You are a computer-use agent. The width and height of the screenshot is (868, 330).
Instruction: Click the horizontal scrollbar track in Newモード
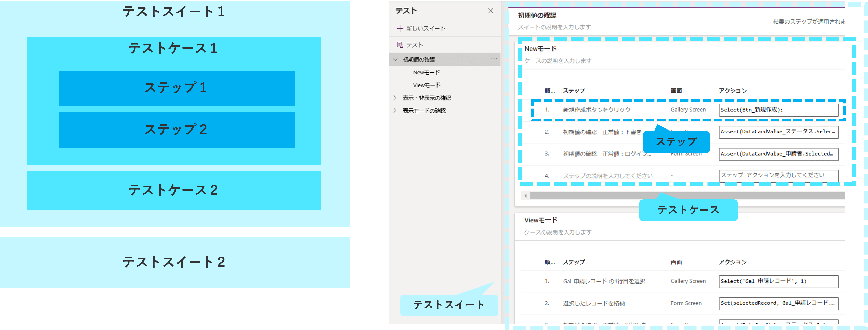coord(687,196)
